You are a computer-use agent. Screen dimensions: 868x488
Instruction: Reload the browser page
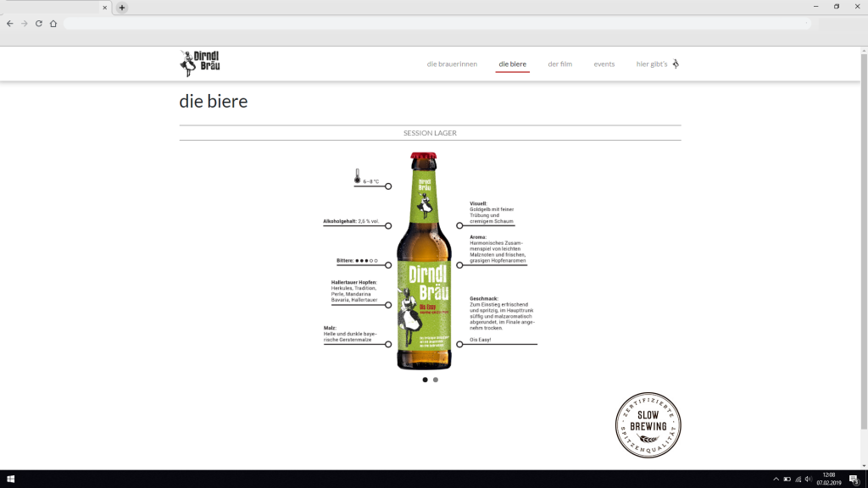pos(39,23)
